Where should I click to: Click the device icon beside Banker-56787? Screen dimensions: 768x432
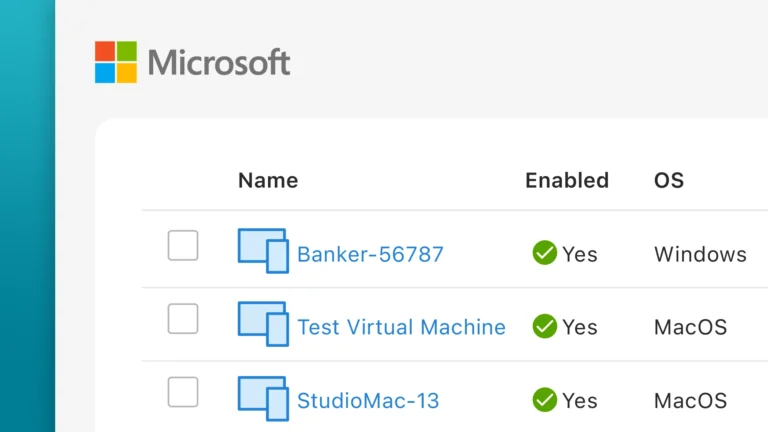pos(262,251)
